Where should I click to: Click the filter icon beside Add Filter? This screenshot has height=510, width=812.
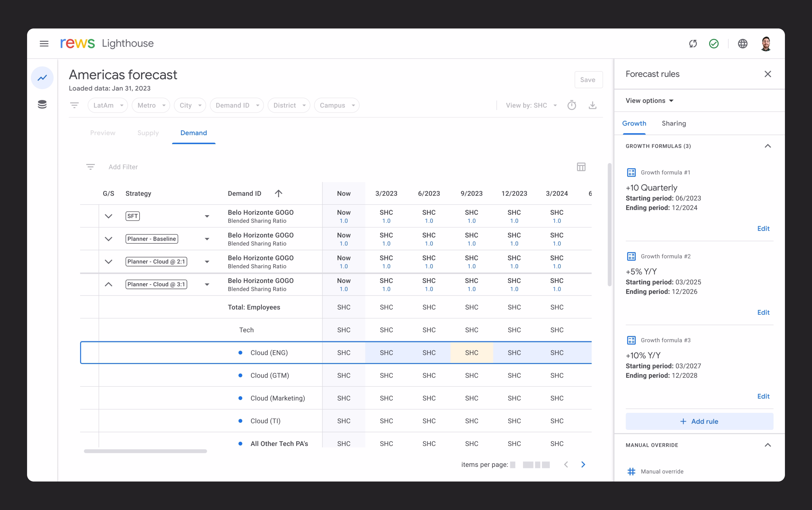pyautogui.click(x=91, y=167)
